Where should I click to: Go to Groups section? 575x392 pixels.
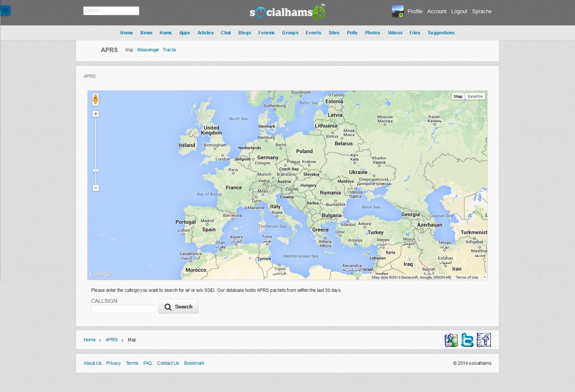(290, 33)
